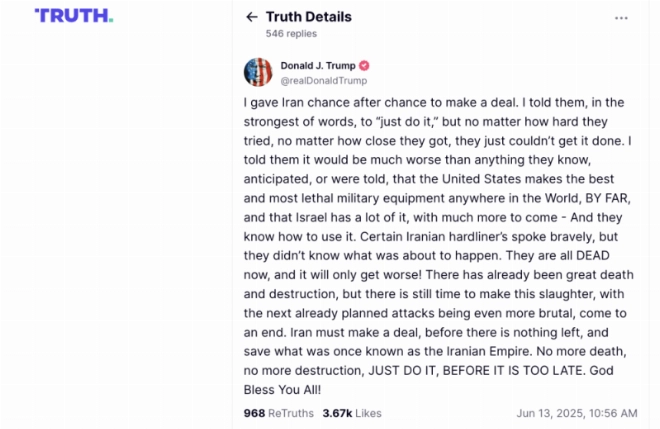
Task: View the 3.67k Likes list
Action: (x=352, y=413)
